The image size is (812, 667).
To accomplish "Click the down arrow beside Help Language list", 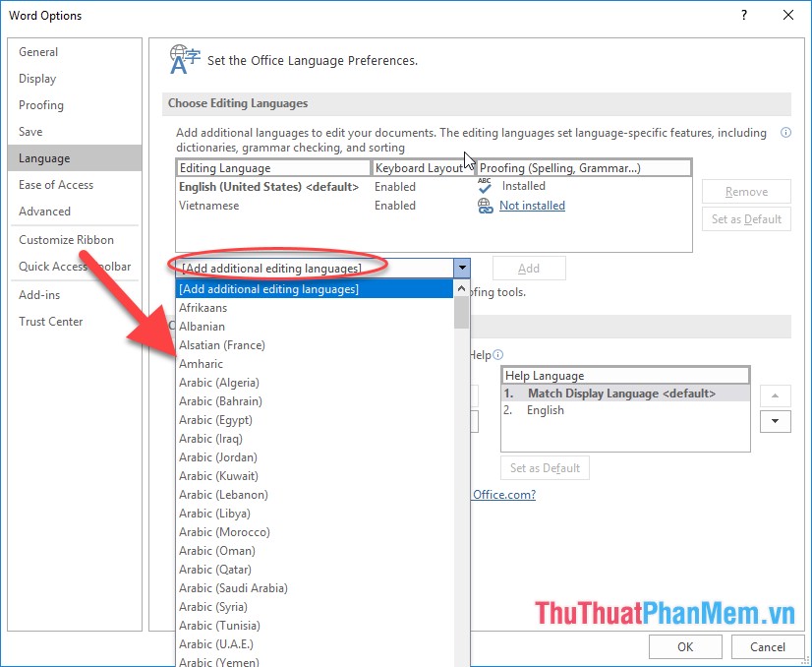I will coord(775,421).
